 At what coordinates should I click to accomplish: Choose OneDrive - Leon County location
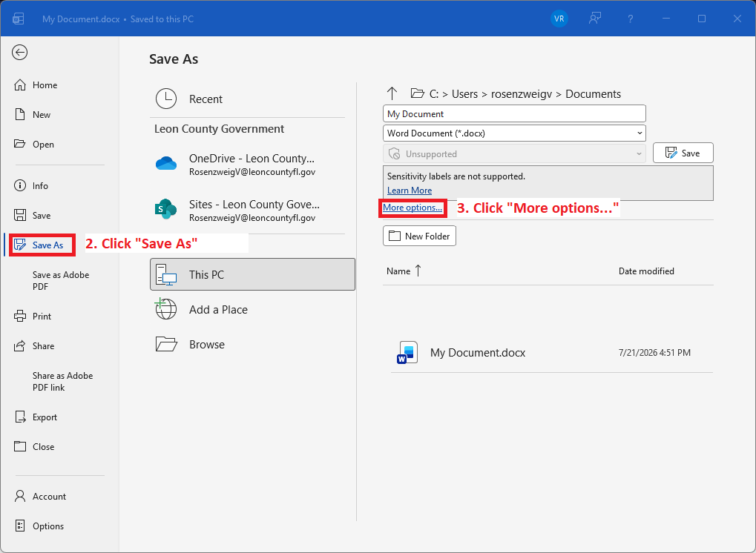point(247,165)
